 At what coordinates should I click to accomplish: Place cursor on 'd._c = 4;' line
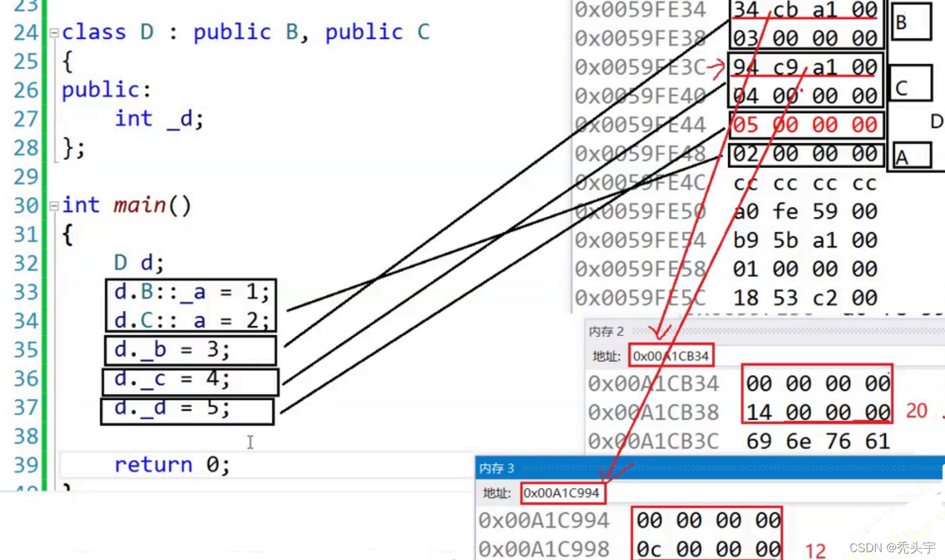coord(172,379)
